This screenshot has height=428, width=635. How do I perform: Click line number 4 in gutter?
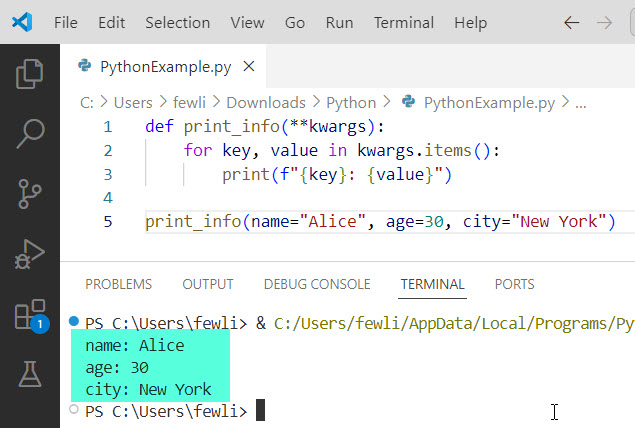(107, 198)
